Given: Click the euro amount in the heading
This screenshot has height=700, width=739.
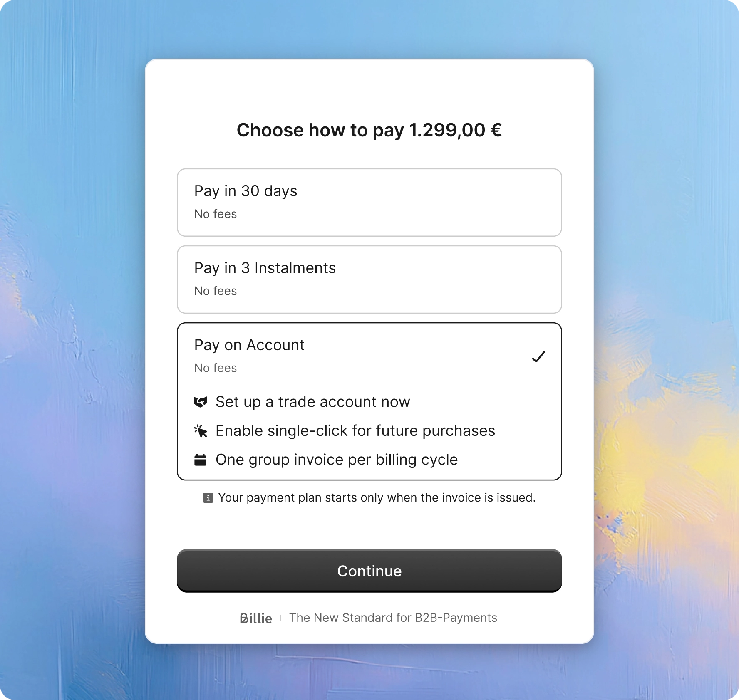Looking at the screenshot, I should tap(454, 130).
